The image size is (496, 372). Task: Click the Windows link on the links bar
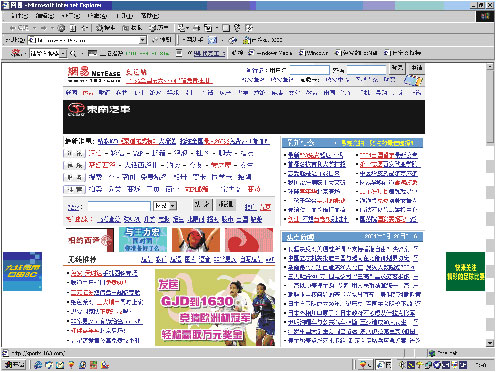(313, 53)
